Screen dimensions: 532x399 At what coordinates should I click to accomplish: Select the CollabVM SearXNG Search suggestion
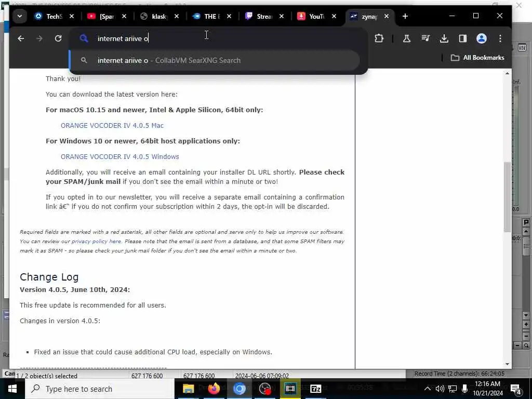215,60
